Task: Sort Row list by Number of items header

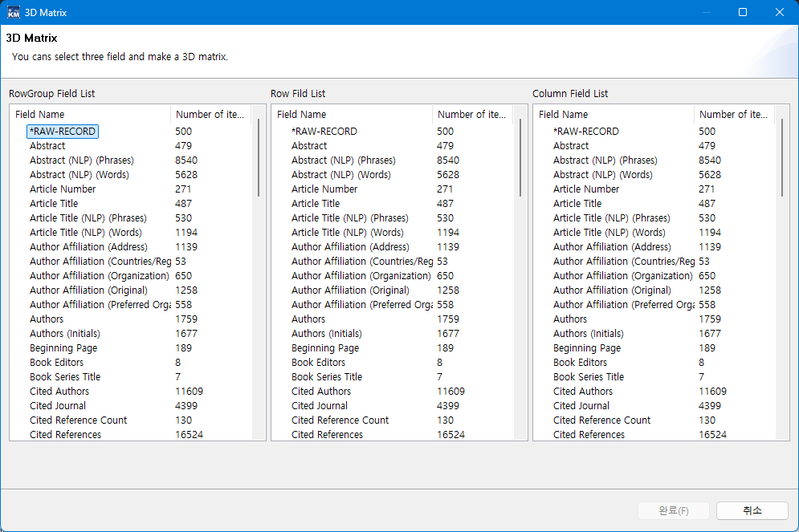Action: click(471, 115)
